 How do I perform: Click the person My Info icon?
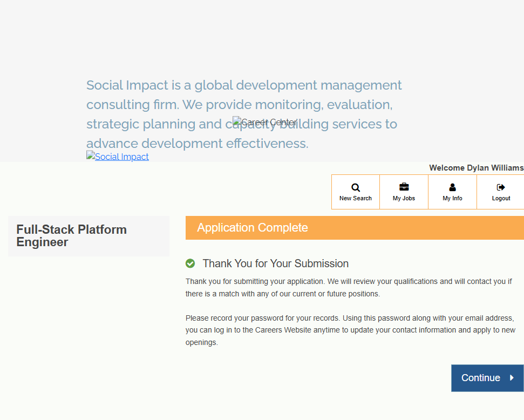click(452, 187)
